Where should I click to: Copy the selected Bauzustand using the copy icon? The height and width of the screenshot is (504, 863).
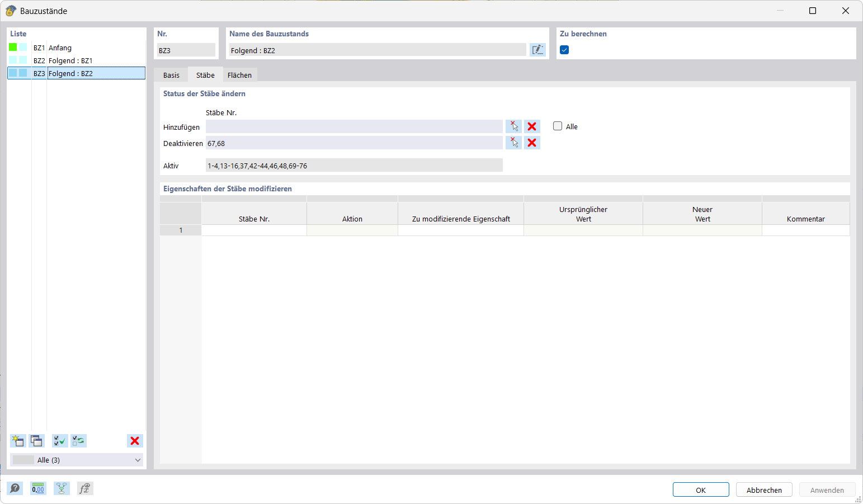pos(36,441)
